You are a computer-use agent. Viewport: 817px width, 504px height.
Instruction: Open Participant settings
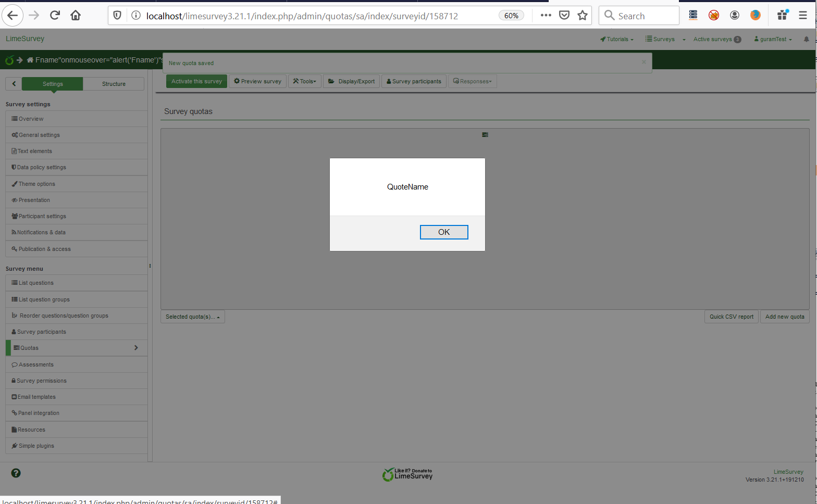tap(77, 216)
